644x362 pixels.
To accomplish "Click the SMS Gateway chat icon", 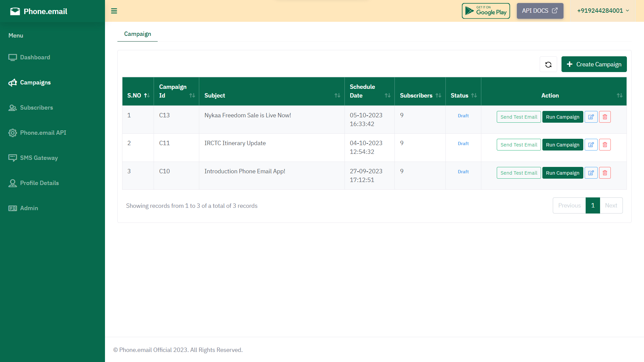I will coord(13,158).
